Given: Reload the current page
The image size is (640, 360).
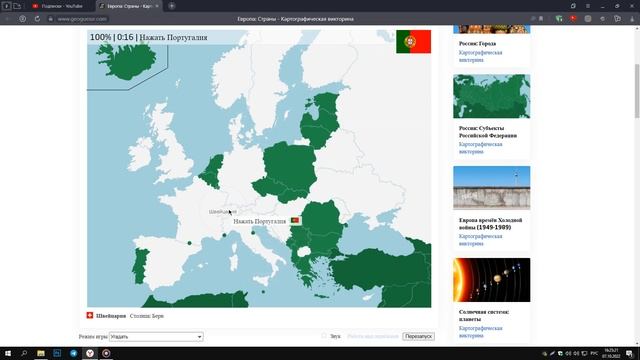Looking at the screenshot, I should point(37,19).
